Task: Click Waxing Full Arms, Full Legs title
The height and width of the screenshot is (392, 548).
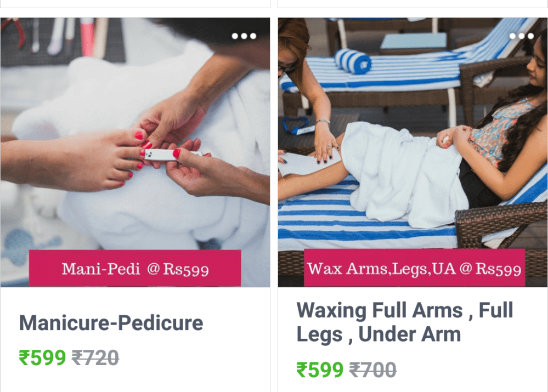Action: (x=405, y=322)
